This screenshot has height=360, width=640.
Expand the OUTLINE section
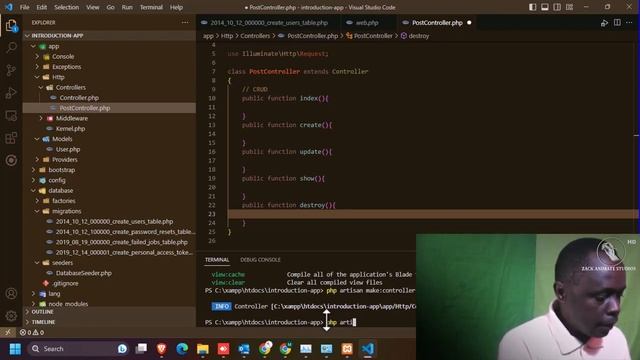(x=42, y=312)
